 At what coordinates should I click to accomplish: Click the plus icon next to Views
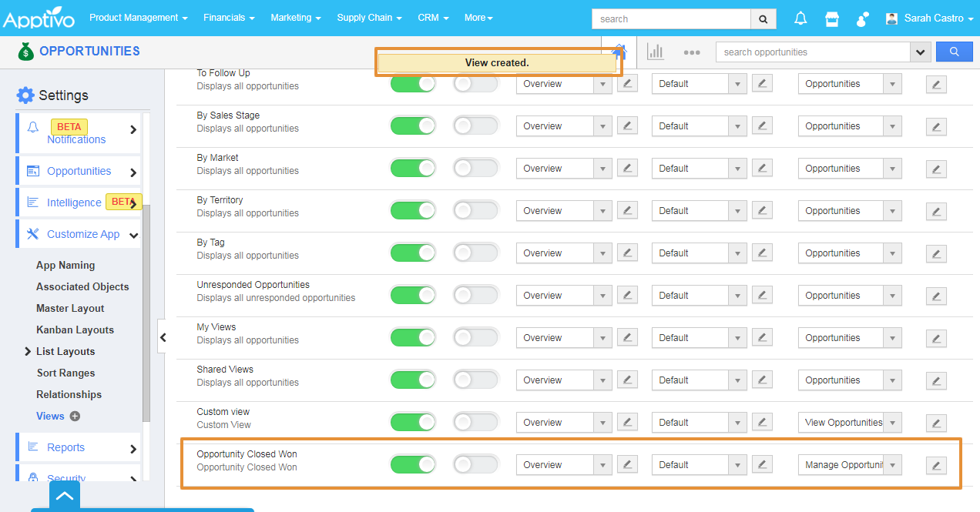click(75, 416)
